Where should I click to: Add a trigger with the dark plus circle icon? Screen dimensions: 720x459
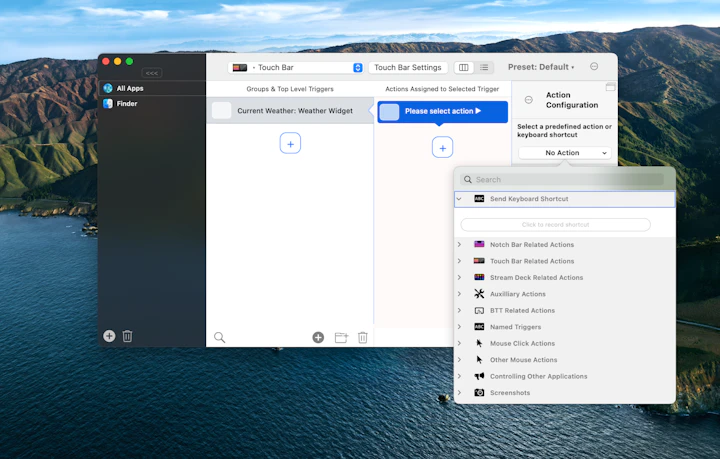click(318, 338)
